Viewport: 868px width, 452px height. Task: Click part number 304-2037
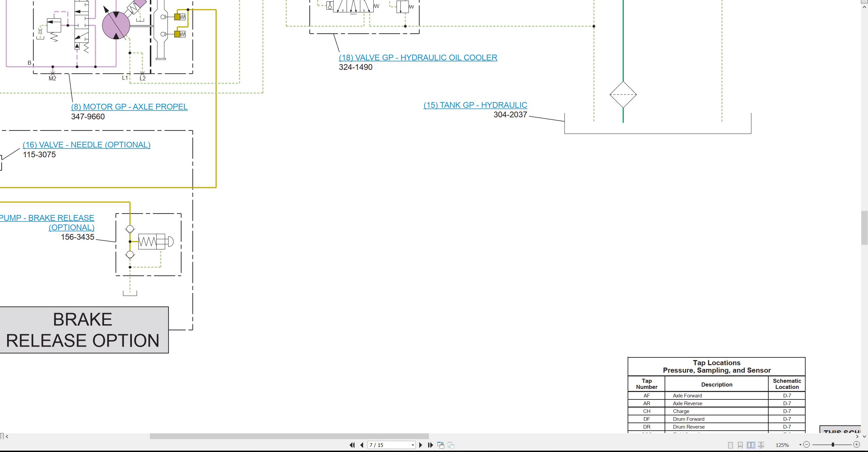tap(510, 115)
